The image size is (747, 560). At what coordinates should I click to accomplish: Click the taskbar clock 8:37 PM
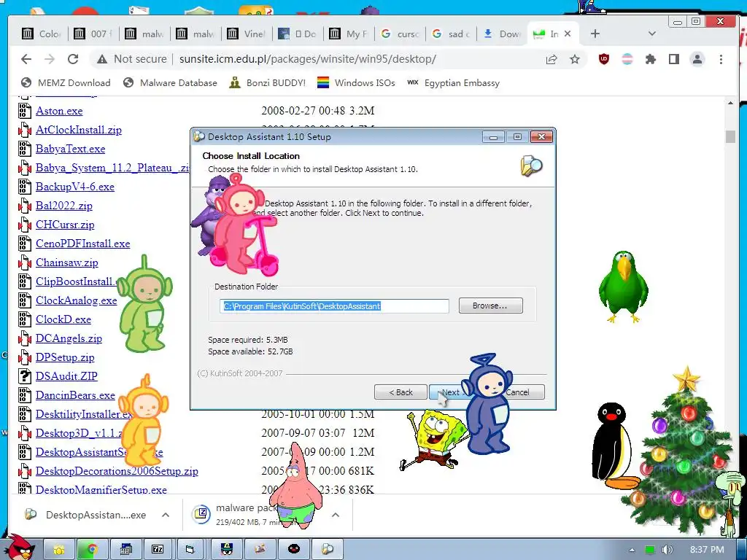tap(707, 550)
